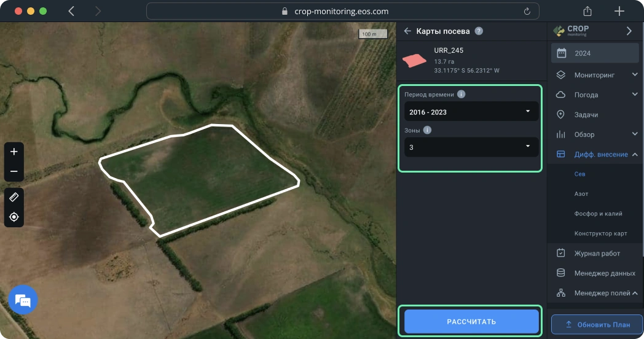The width and height of the screenshot is (644, 339).
Task: Zoom in on the map with plus button
Action: tap(14, 152)
